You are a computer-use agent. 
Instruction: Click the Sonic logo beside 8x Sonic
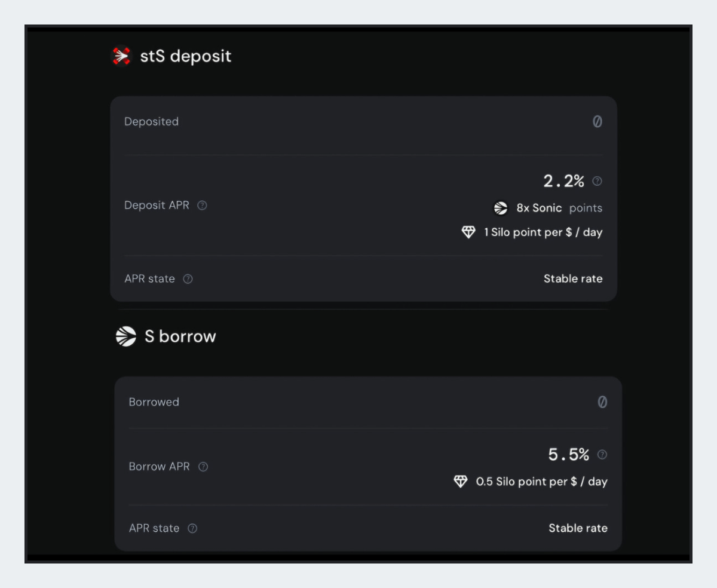(500, 208)
